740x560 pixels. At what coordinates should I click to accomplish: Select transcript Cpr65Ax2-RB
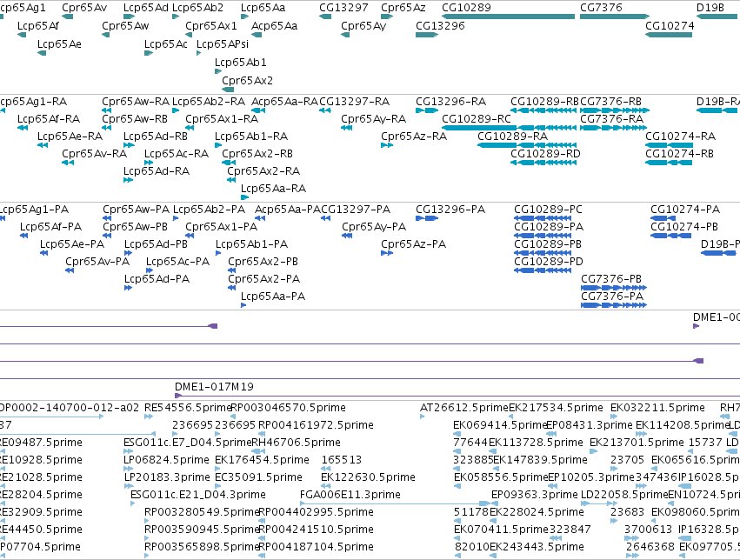click(x=257, y=154)
